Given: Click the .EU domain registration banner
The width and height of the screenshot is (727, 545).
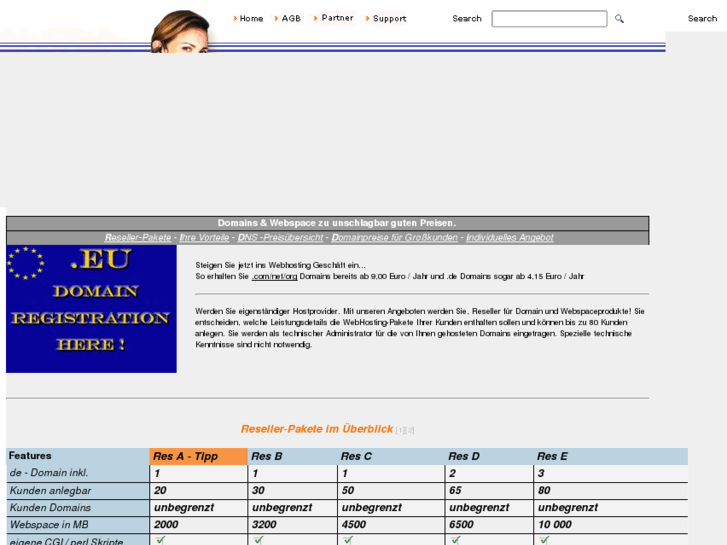Looking at the screenshot, I should 91,309.
